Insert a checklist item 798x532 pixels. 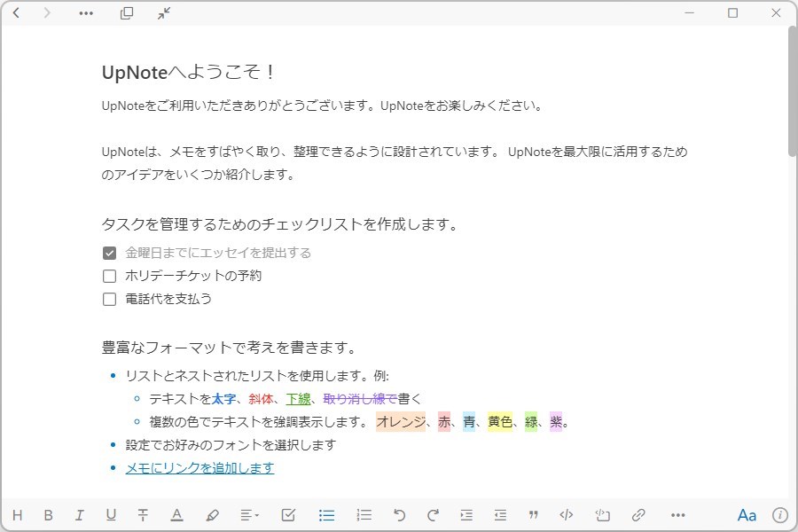pyautogui.click(x=288, y=515)
